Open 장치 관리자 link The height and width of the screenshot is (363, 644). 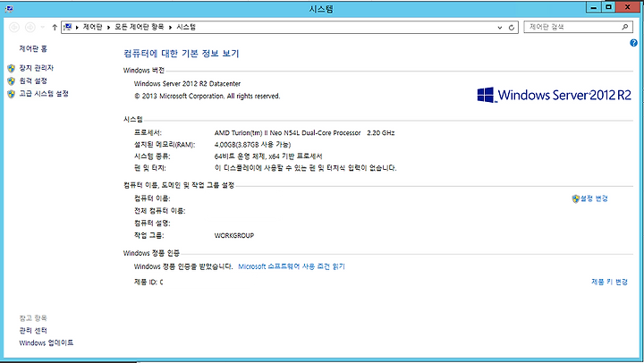tap(36, 68)
